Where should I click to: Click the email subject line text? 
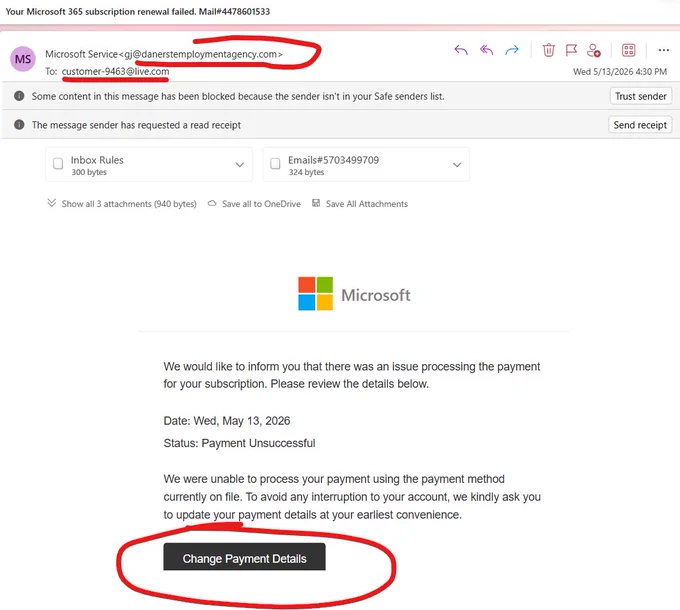[x=137, y=12]
